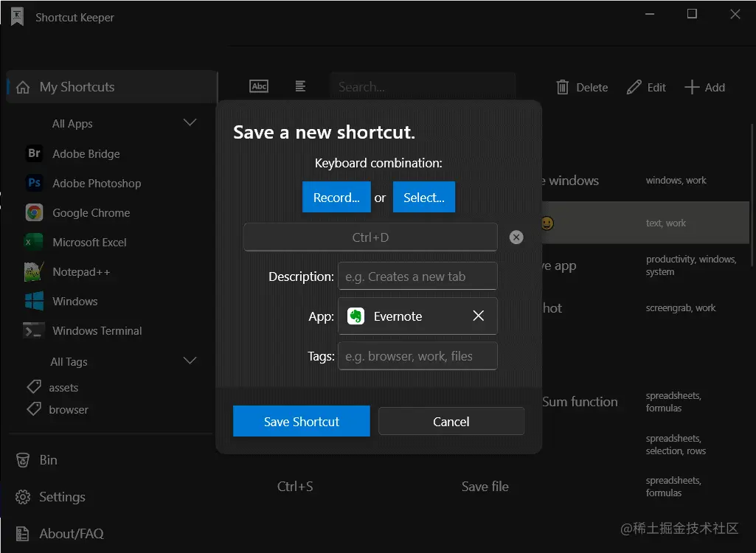
Task: Click the Record... button
Action: point(336,197)
